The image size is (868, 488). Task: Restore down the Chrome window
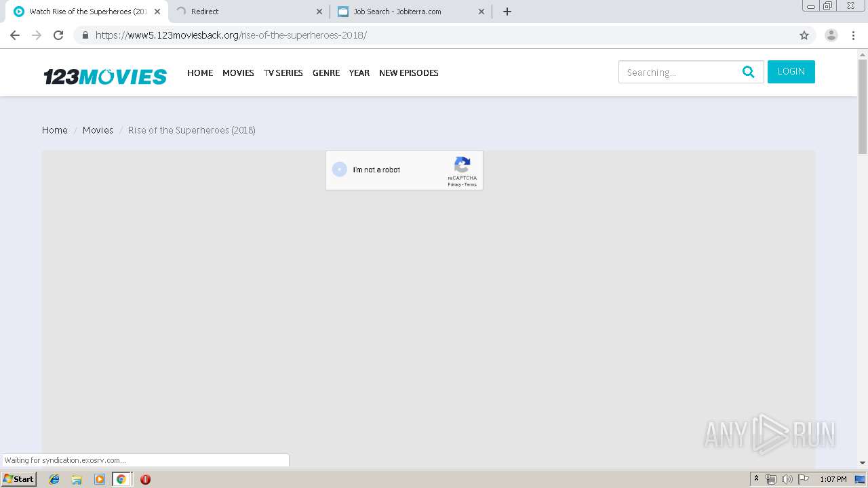click(828, 5)
